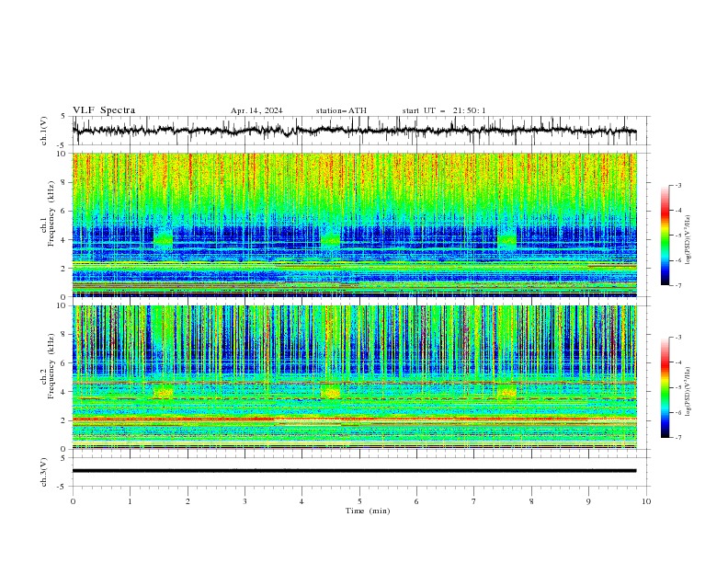Click time axis tick label '0'
Viewport: 728px width, 563px height.
[x=73, y=501]
